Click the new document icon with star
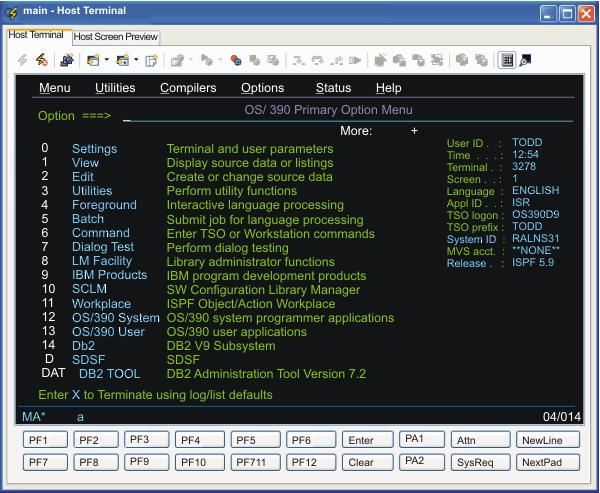 (x=152, y=60)
